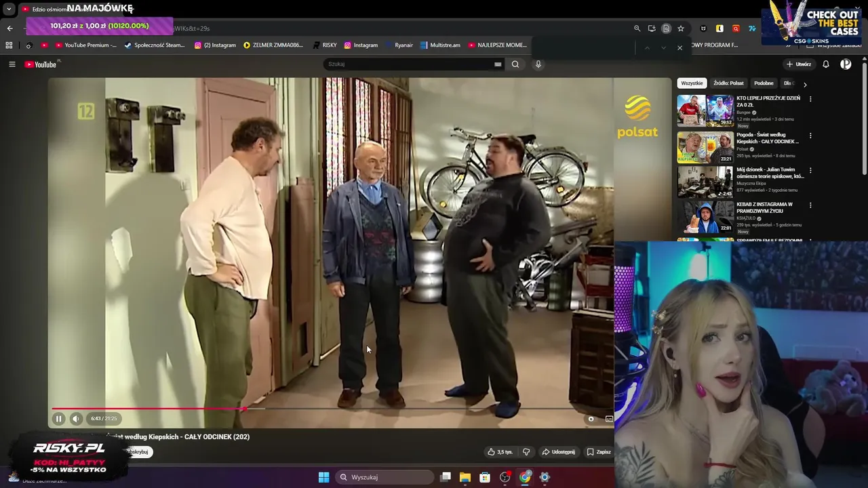Open the options menu for KEBAB Z INSTAGRAMA

click(810, 205)
